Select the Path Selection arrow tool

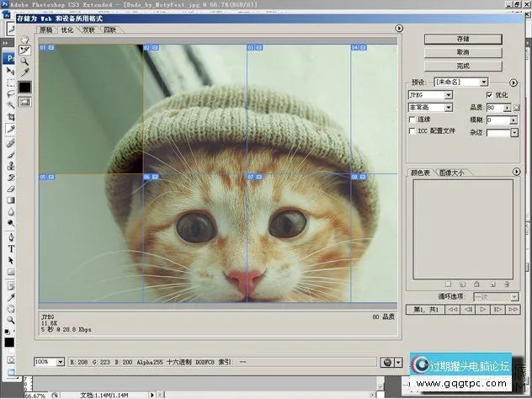pos(10,260)
